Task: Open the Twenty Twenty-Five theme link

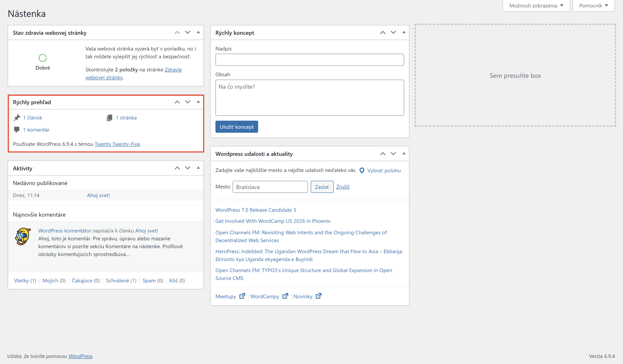Action: point(117,144)
